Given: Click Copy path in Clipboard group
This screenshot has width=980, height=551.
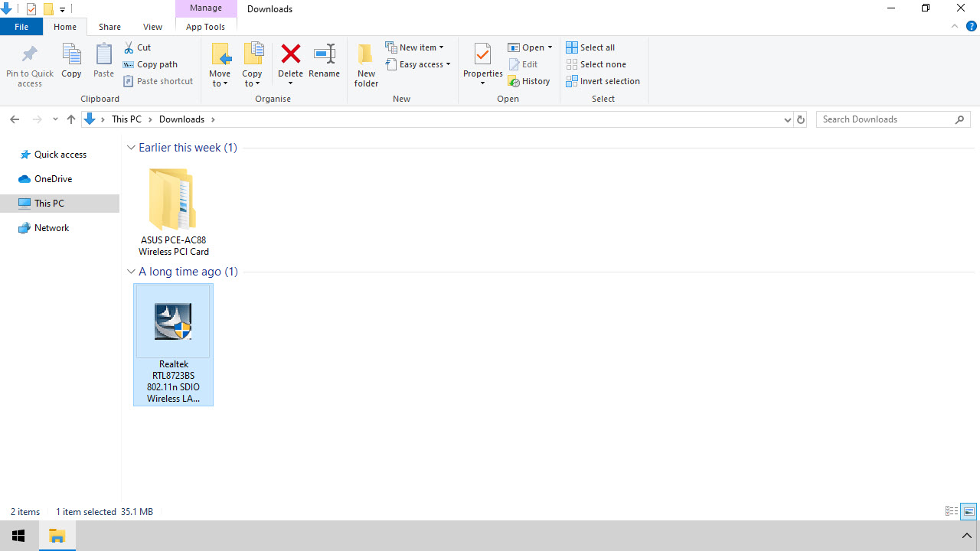Looking at the screenshot, I should coord(151,64).
